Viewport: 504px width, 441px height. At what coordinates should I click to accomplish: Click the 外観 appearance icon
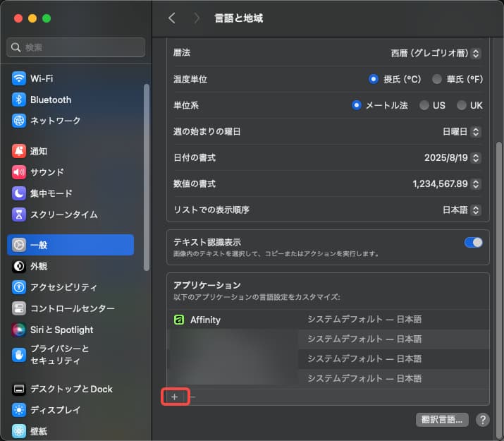pyautogui.click(x=19, y=266)
